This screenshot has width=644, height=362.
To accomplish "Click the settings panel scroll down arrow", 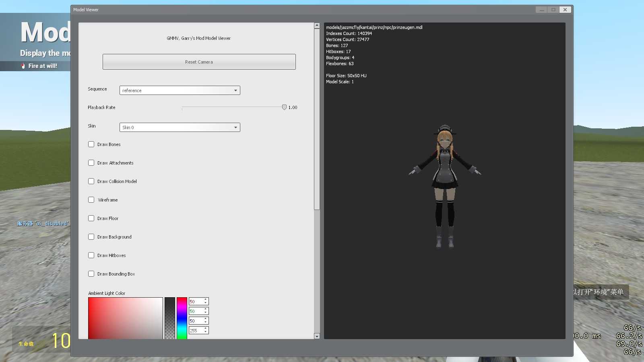I will pos(317,336).
